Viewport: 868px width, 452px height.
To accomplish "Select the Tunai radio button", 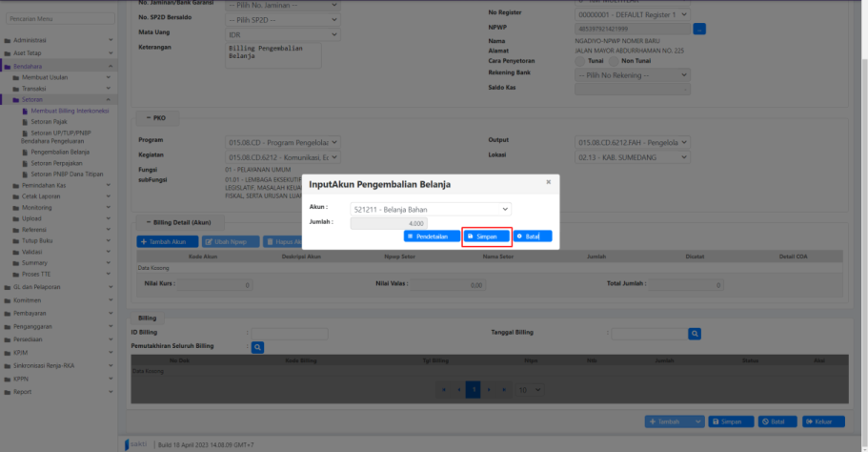I will click(x=581, y=60).
